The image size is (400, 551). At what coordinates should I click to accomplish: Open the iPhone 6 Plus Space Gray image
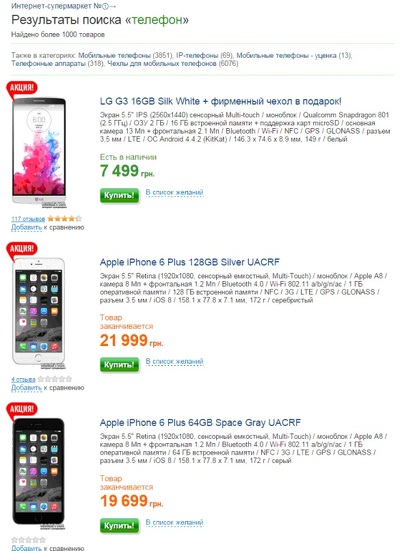pyautogui.click(x=39, y=474)
